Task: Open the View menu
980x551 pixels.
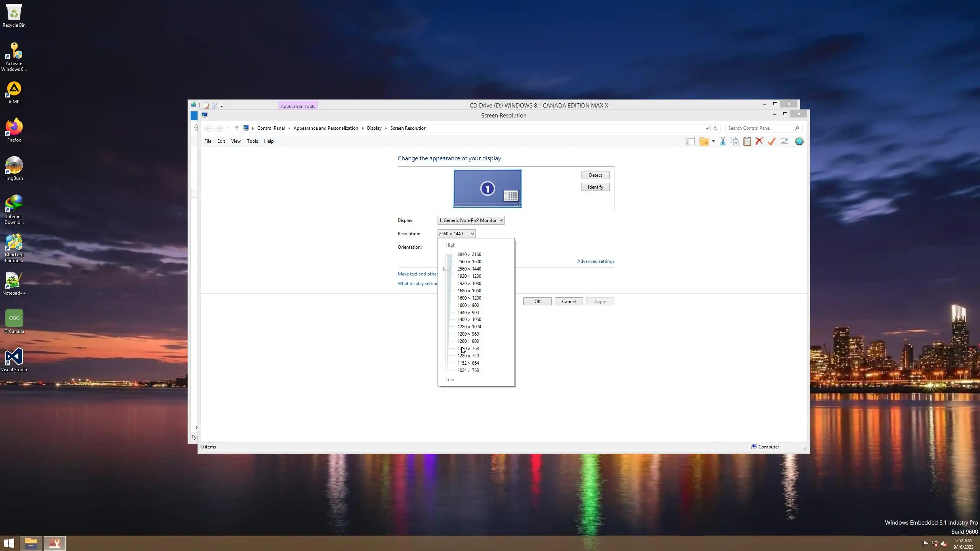Action: 236,141
